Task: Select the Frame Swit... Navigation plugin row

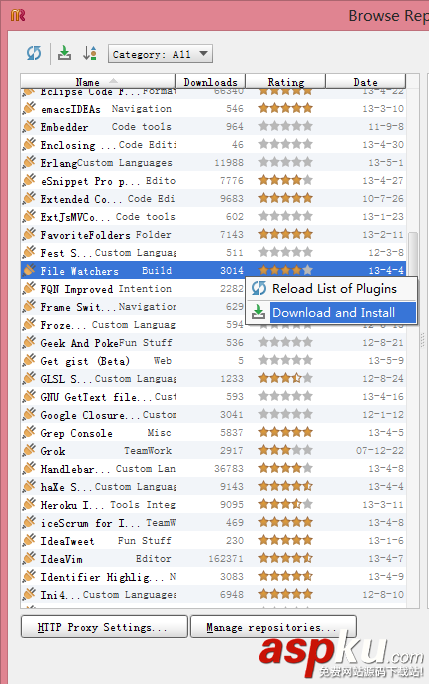Action: pos(213,307)
